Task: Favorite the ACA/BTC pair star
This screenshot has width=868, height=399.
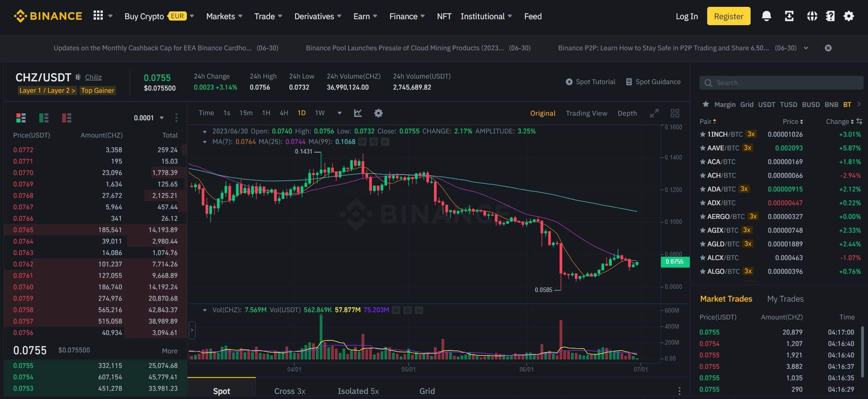Action: [x=703, y=162]
